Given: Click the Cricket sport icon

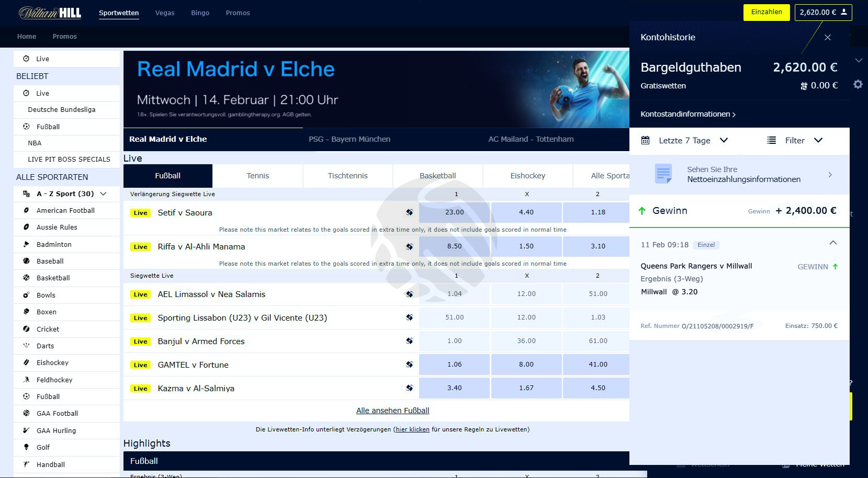Looking at the screenshot, I should [26, 329].
